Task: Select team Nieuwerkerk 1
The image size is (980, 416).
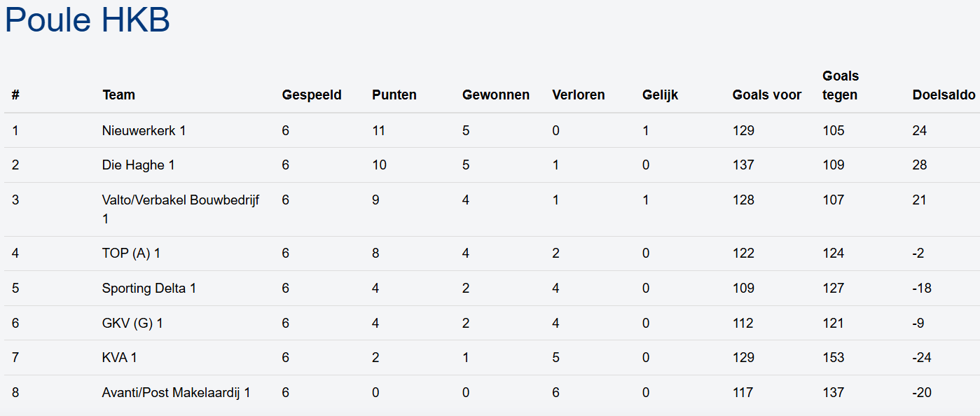Action: [x=144, y=130]
